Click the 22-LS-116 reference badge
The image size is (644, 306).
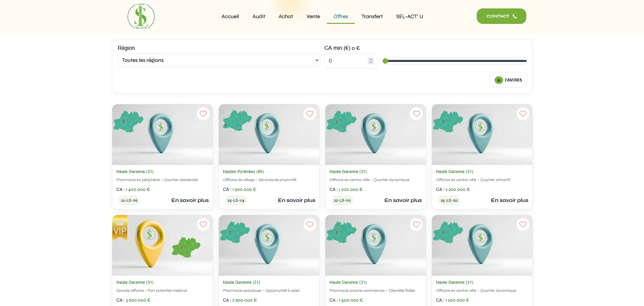pyautogui.click(x=129, y=200)
